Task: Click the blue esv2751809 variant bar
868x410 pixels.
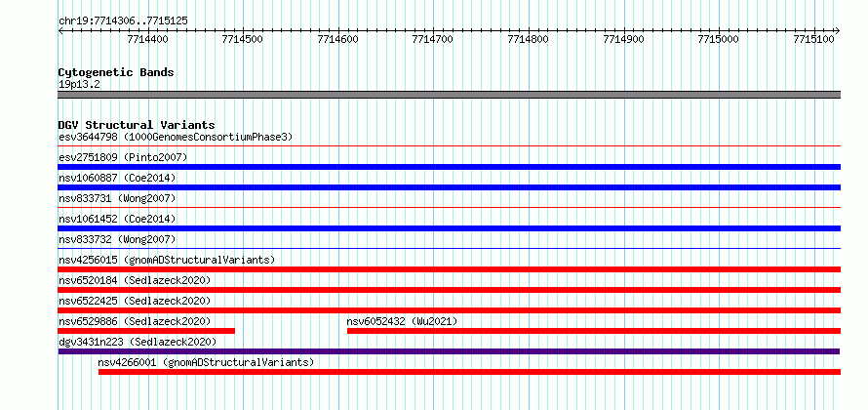Action: point(449,167)
